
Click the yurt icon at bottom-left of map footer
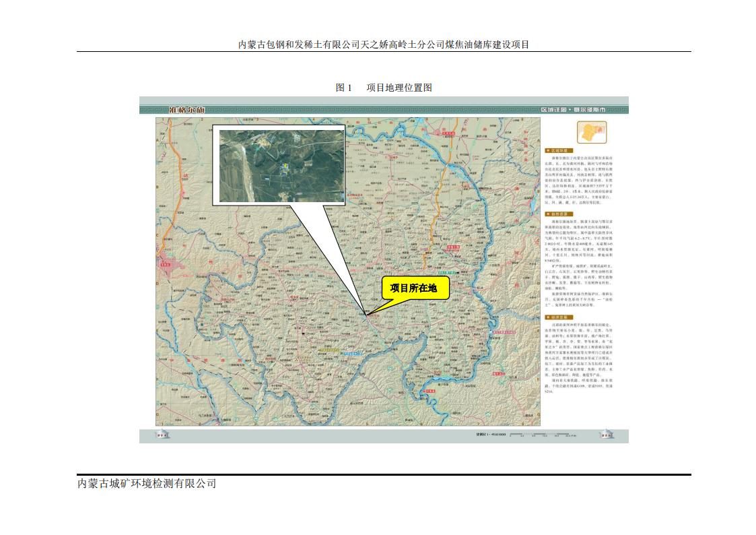point(162,435)
